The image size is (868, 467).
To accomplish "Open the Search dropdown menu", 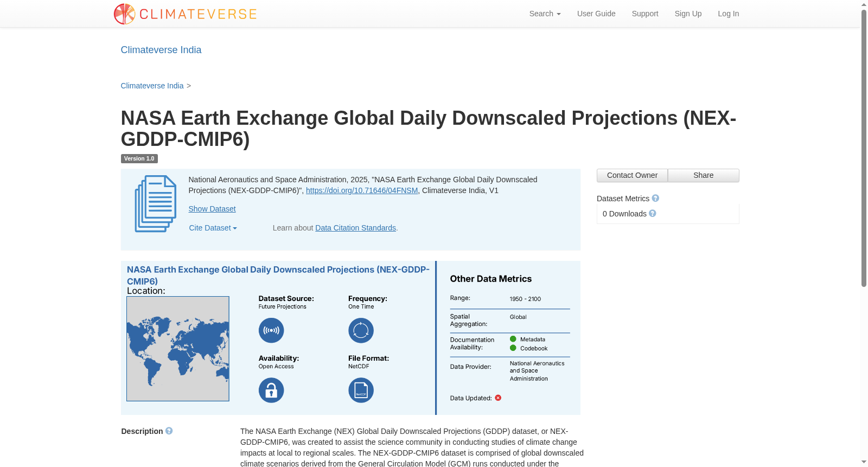I will pyautogui.click(x=545, y=14).
